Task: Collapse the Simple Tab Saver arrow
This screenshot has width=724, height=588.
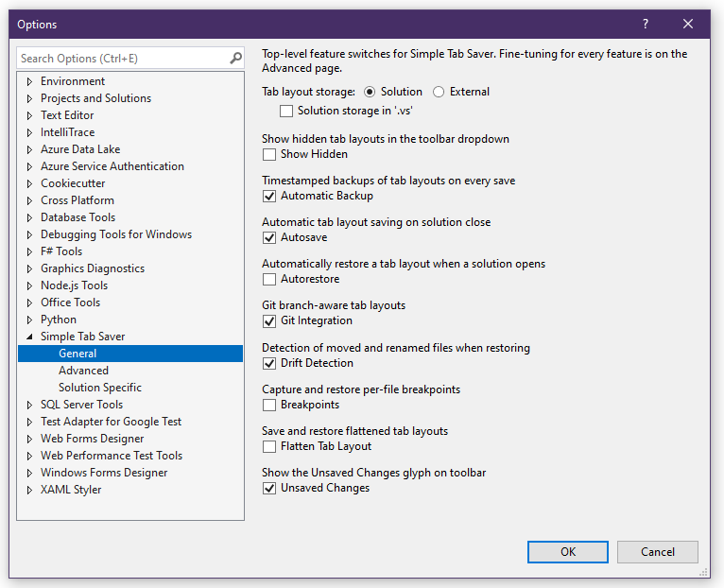Action: pyautogui.click(x=29, y=337)
